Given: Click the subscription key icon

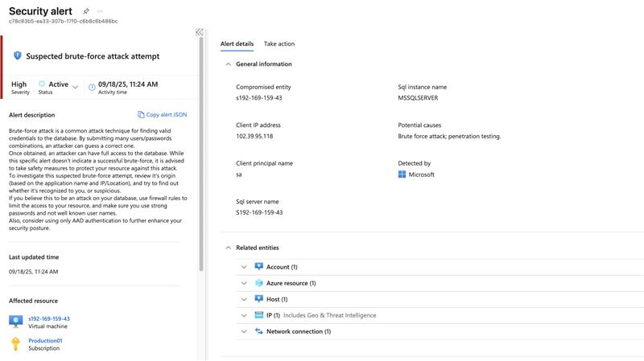Looking at the screenshot, I should (x=15, y=344).
